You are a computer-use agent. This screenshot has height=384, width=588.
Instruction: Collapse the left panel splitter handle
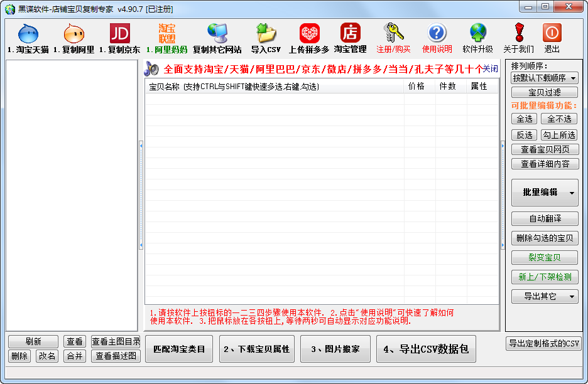coord(141,195)
